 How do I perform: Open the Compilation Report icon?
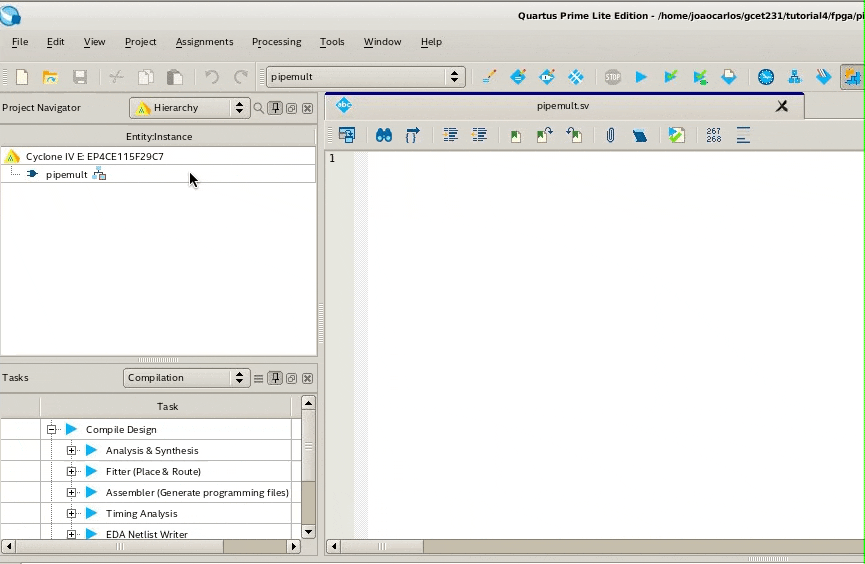[729, 77]
